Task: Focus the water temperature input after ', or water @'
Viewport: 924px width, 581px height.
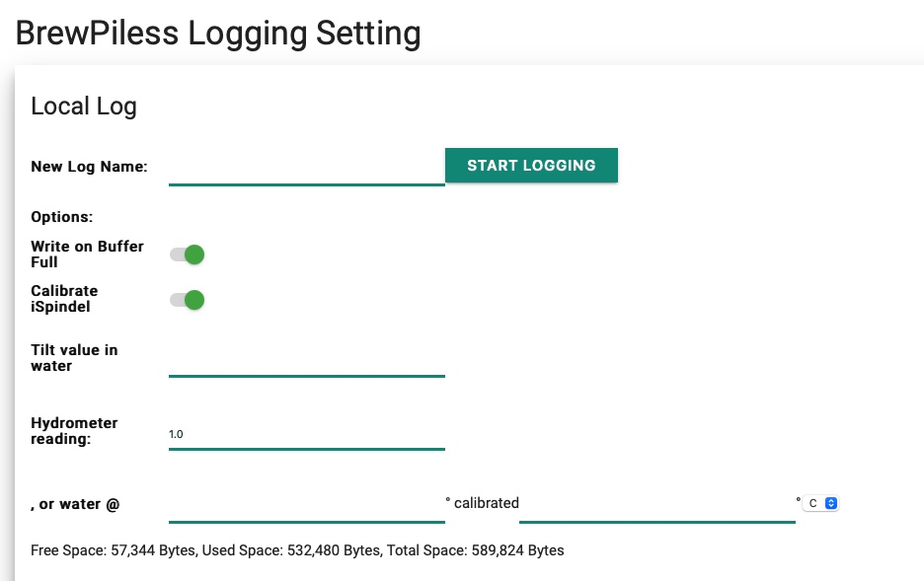Action: point(306,513)
